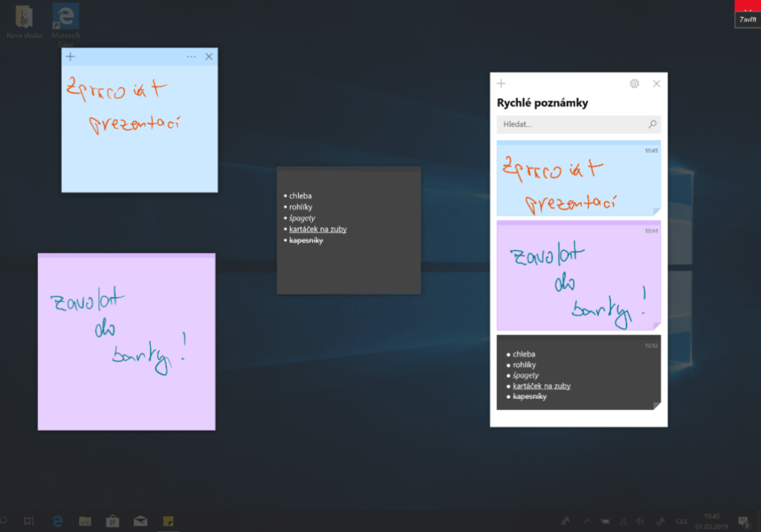Select the 'Nová složka' desktop folder
761x532 pixels.
click(x=24, y=20)
